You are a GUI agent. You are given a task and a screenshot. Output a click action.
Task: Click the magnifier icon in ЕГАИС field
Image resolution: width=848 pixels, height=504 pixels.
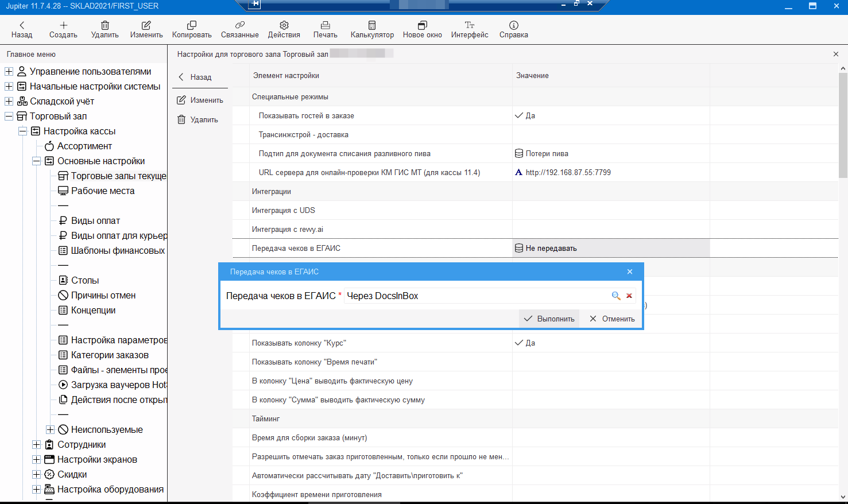pyautogui.click(x=615, y=296)
